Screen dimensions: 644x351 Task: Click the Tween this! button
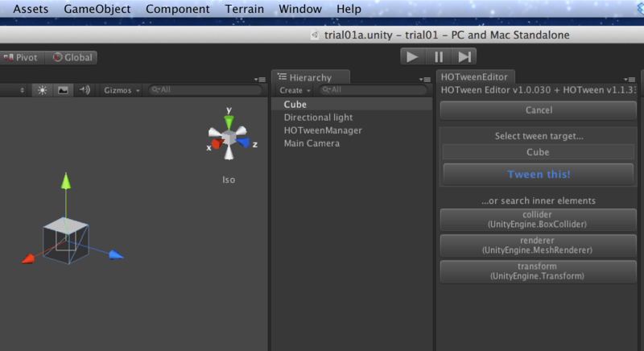click(x=539, y=174)
